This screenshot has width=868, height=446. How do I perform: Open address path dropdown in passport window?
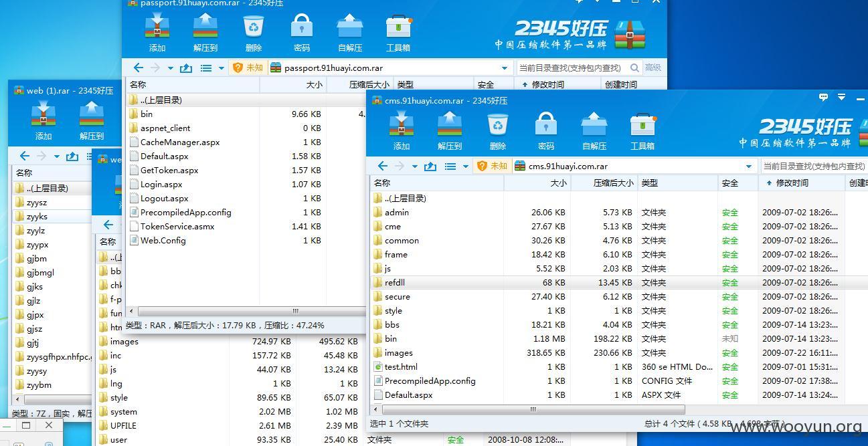(505, 68)
